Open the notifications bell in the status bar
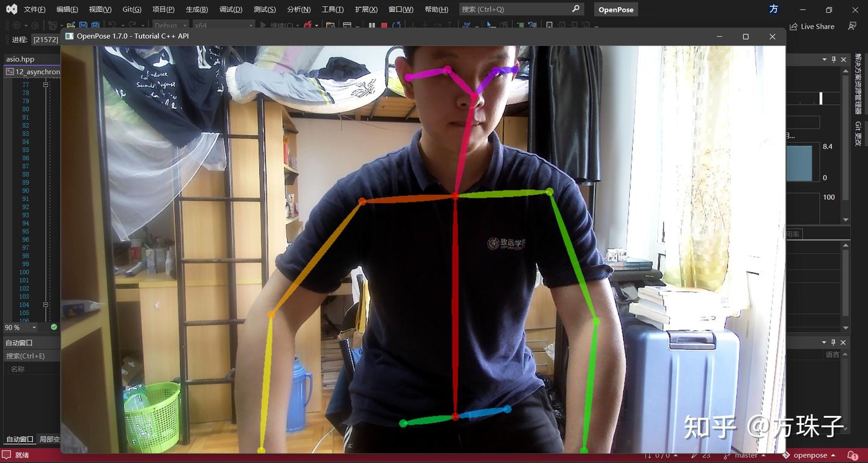Viewport: 868px width, 463px height. pyautogui.click(x=852, y=455)
